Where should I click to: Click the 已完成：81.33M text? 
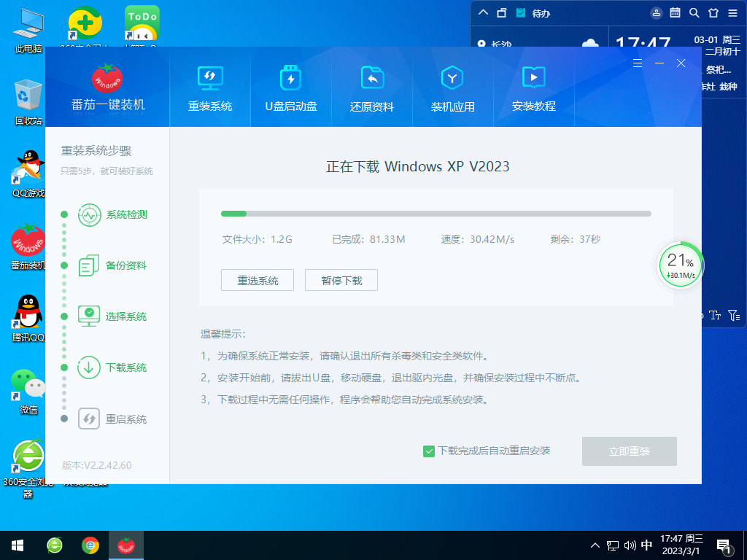pyautogui.click(x=368, y=239)
